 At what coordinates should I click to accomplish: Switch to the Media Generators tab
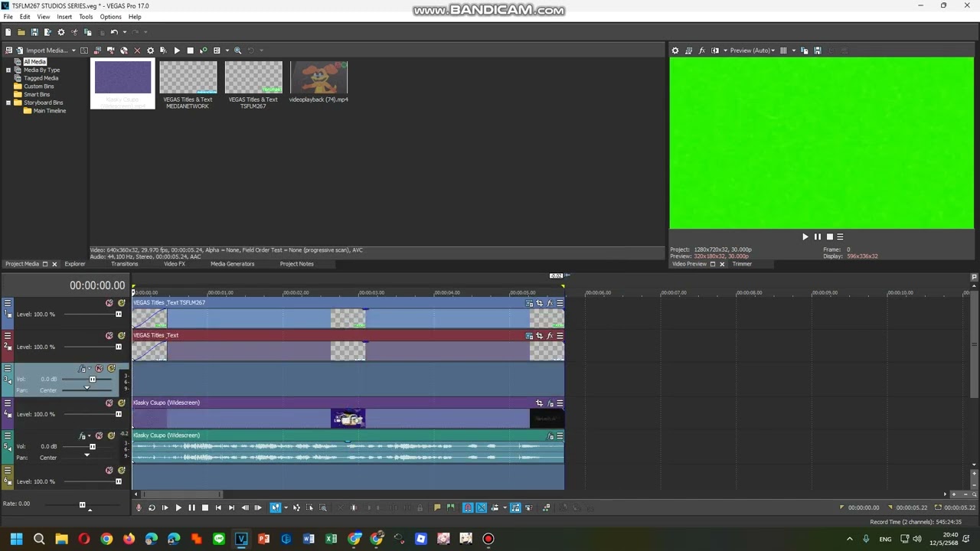pyautogui.click(x=232, y=264)
